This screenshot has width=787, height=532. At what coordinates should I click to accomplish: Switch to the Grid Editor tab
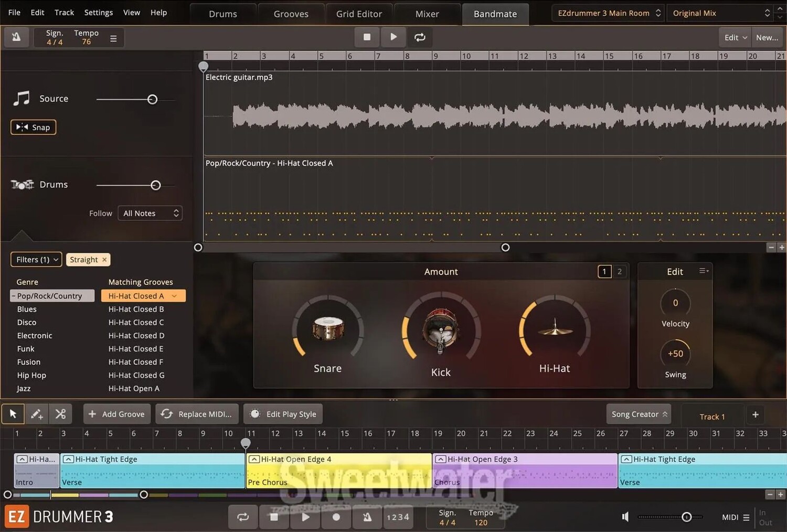point(359,14)
